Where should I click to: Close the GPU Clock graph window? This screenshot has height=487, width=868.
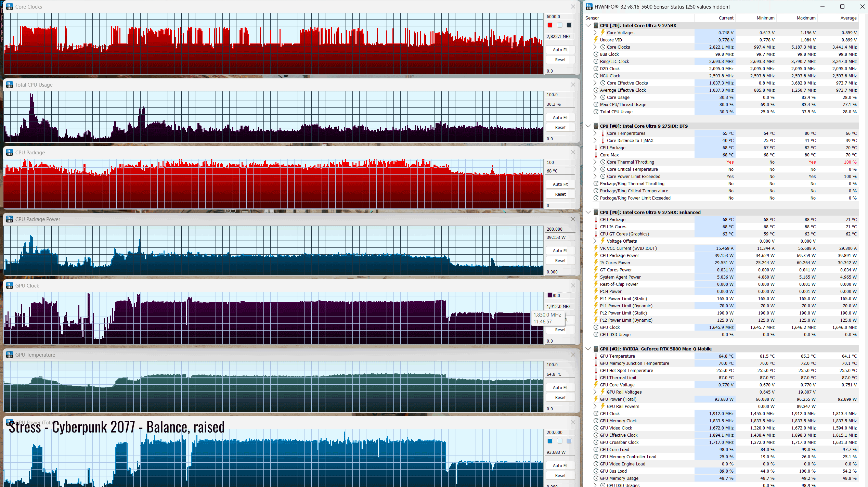pos(573,285)
